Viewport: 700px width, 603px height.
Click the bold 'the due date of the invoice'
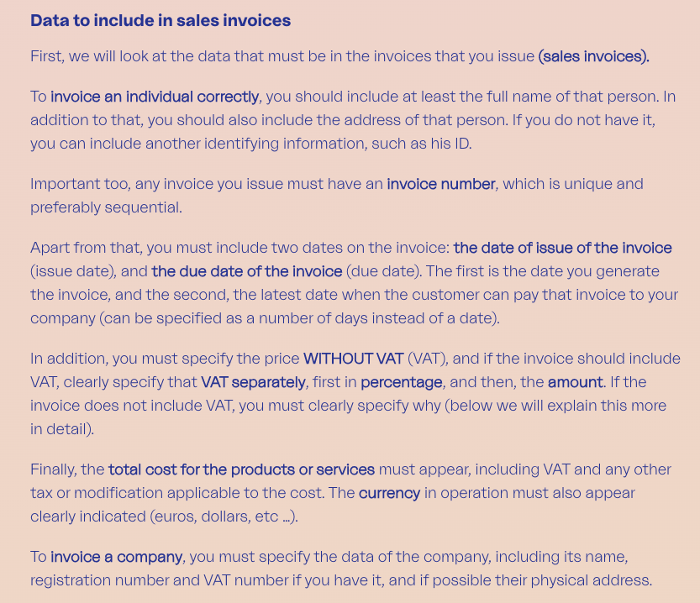pyautogui.click(x=247, y=271)
